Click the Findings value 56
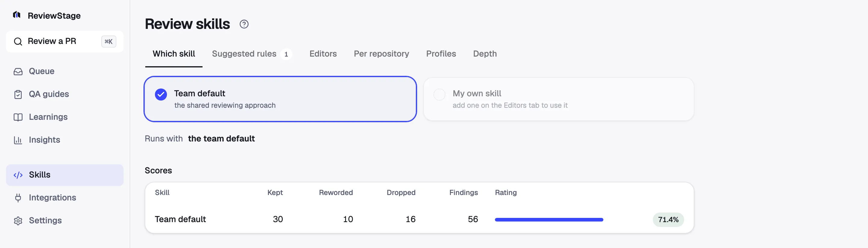This screenshot has width=868, height=248. (x=473, y=219)
